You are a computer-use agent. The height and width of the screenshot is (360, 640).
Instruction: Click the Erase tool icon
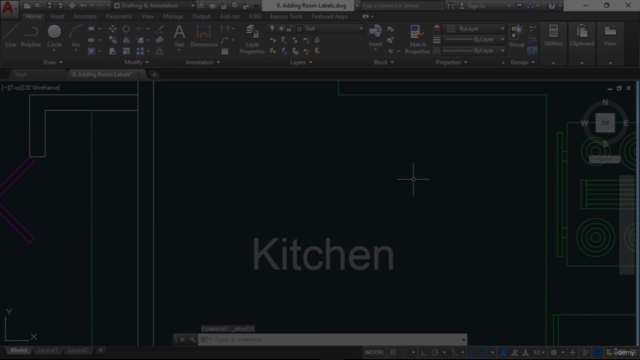pos(160,29)
